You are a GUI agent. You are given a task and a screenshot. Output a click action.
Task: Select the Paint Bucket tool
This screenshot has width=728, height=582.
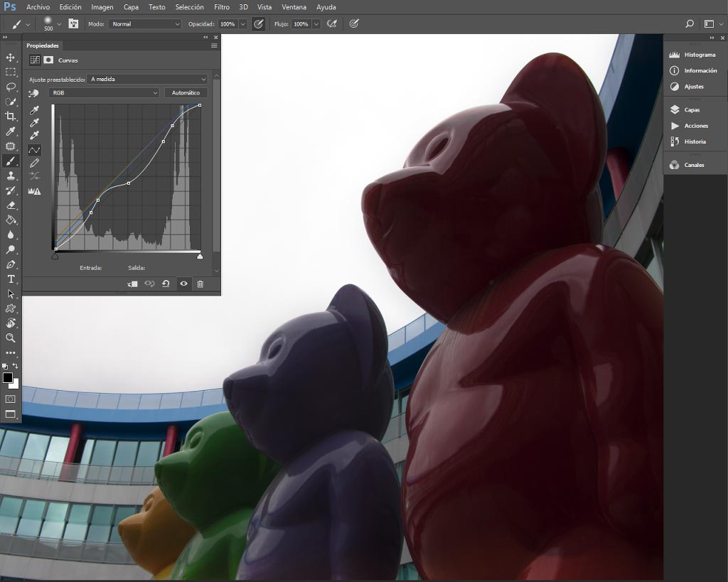(10, 220)
